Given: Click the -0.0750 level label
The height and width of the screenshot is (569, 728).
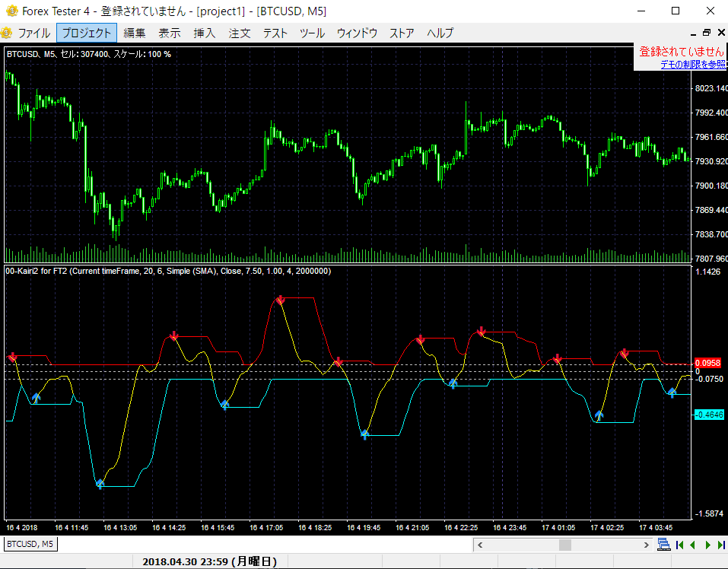Looking at the screenshot, I should (709, 379).
